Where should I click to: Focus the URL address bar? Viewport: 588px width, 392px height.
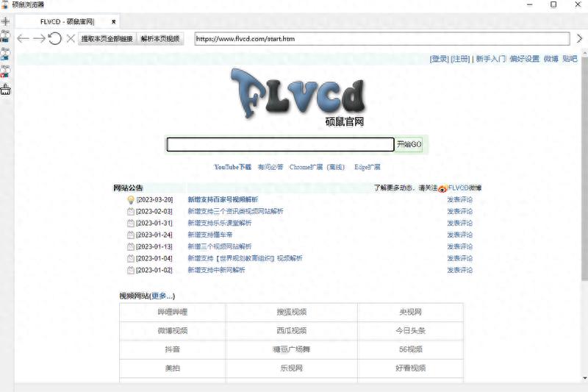pos(381,39)
